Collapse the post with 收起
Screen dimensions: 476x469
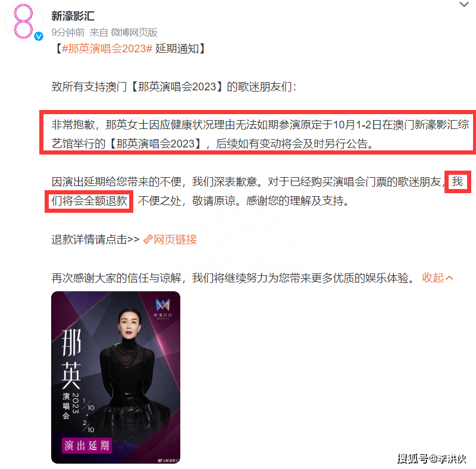pos(433,278)
